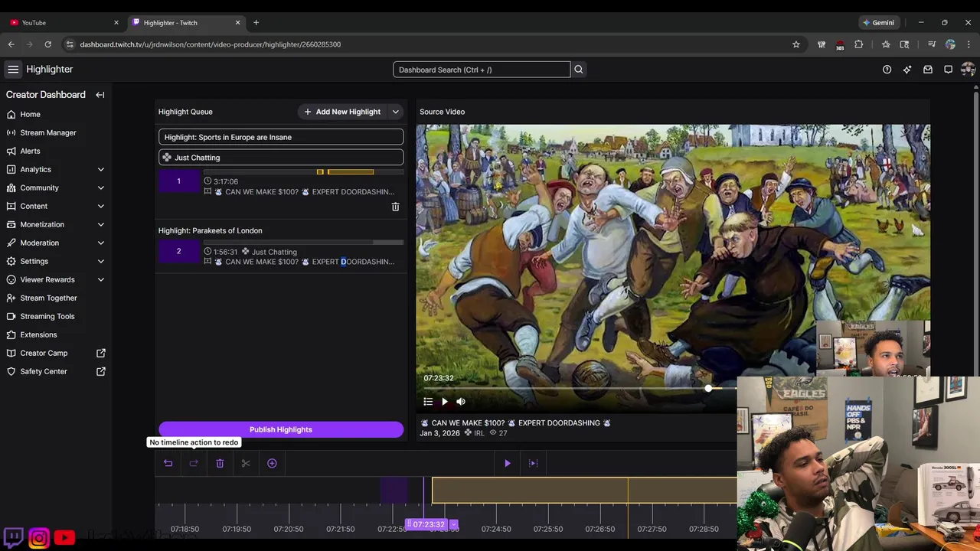Undo the last timeline action

pyautogui.click(x=168, y=463)
